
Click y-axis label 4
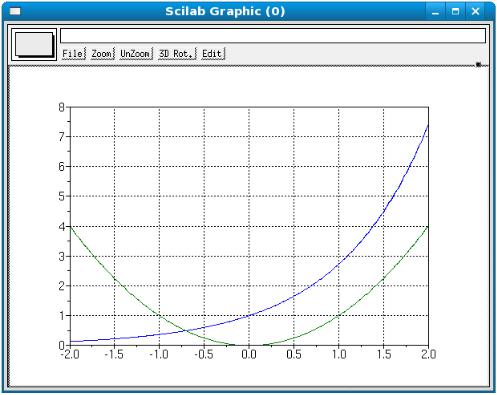click(x=61, y=227)
